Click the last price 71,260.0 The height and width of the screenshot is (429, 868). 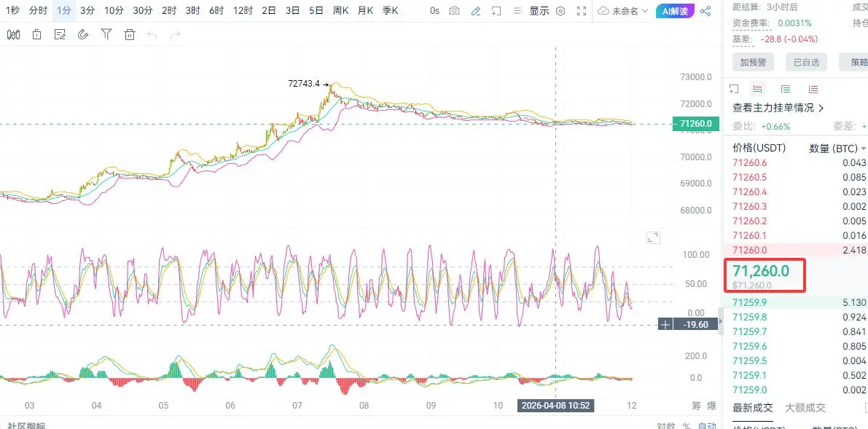pos(761,271)
